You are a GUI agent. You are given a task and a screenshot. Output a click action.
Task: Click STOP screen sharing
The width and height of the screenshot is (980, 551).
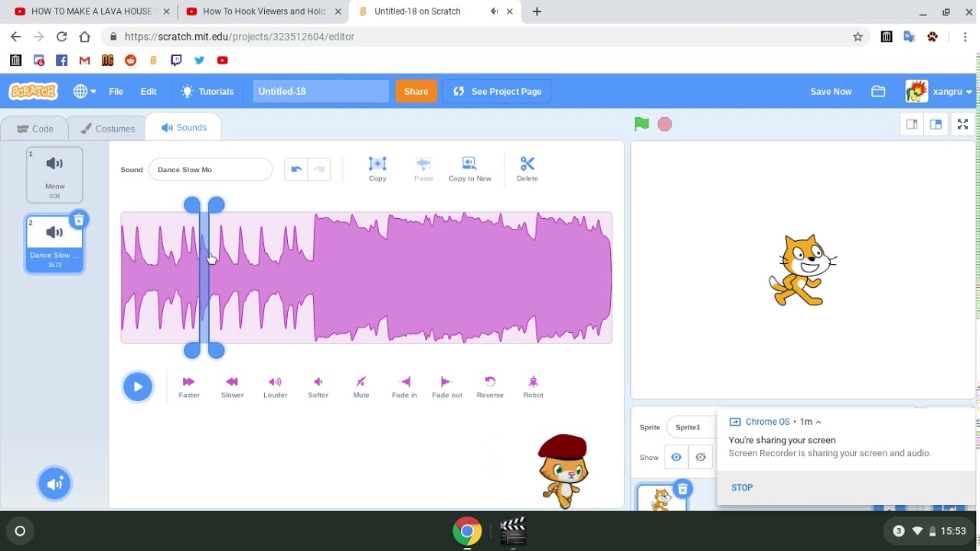[x=742, y=487]
